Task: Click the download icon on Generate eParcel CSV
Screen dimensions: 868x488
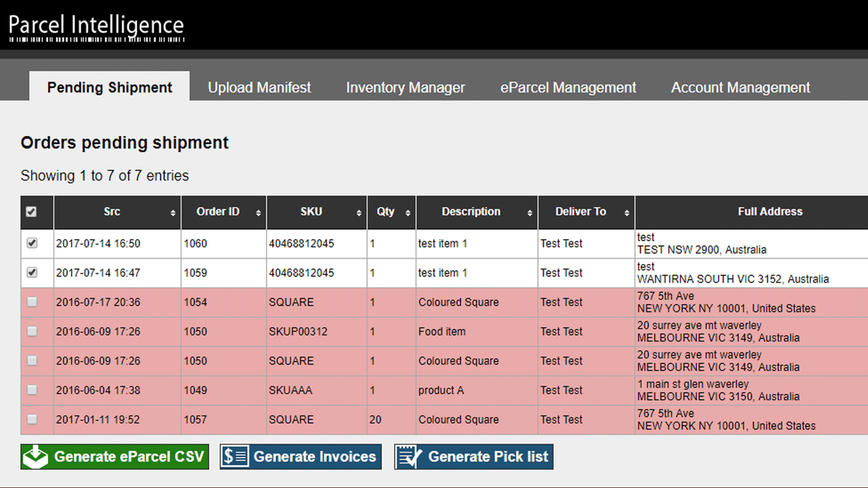Action: [36, 457]
